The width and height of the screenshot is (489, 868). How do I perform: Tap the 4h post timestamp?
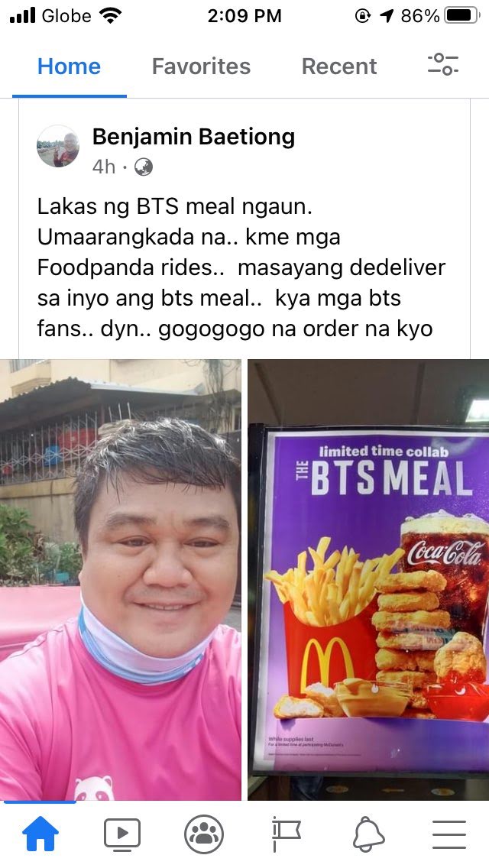[104, 167]
